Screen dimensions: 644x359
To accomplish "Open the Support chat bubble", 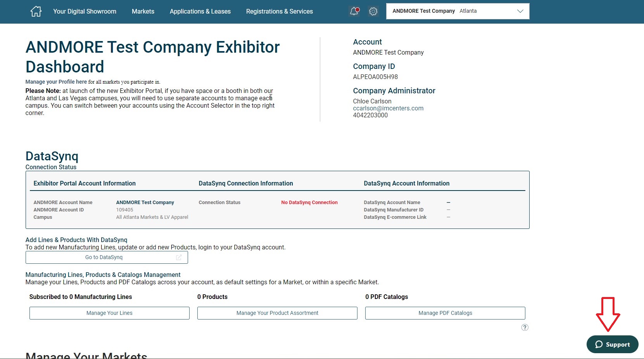I will pyautogui.click(x=612, y=344).
